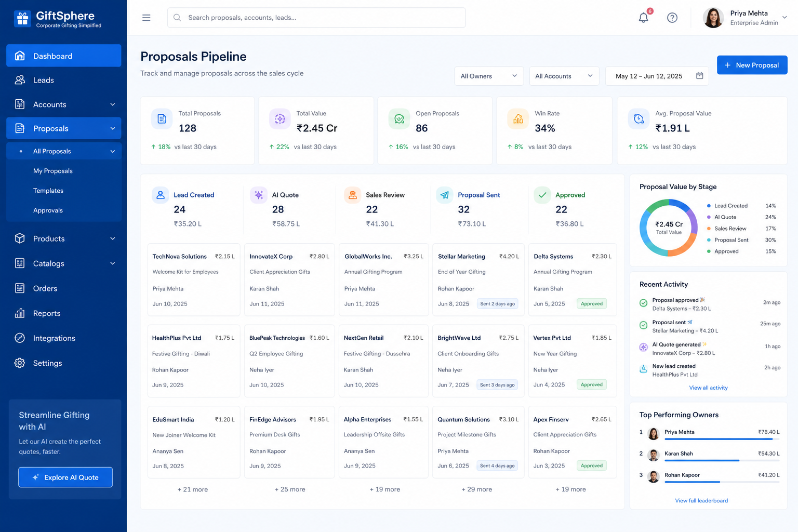The height and width of the screenshot is (532, 798).
Task: Click the Sales Review stage icon
Action: click(x=353, y=195)
